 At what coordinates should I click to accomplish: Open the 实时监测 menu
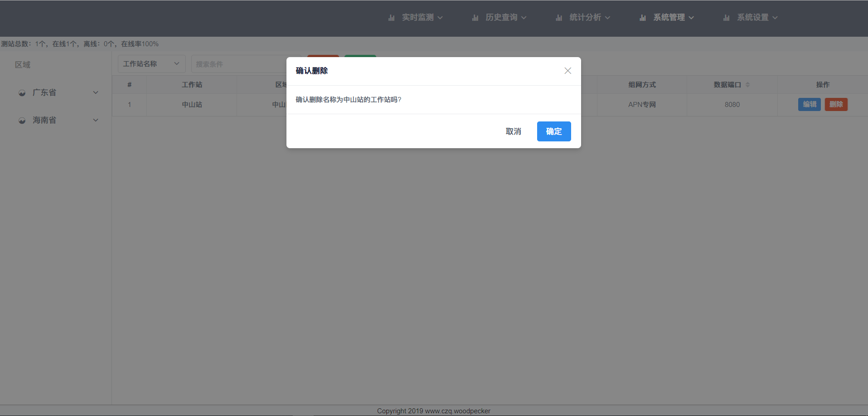click(x=416, y=18)
